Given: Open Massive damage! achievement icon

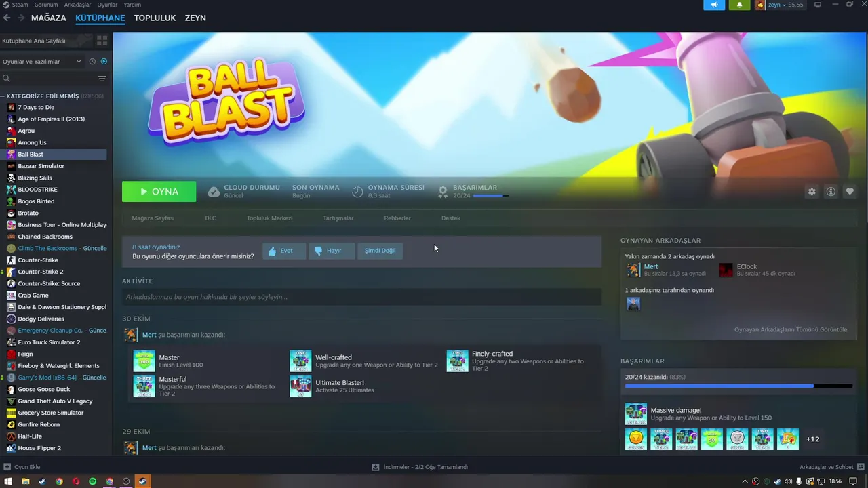Looking at the screenshot, I should tap(636, 413).
